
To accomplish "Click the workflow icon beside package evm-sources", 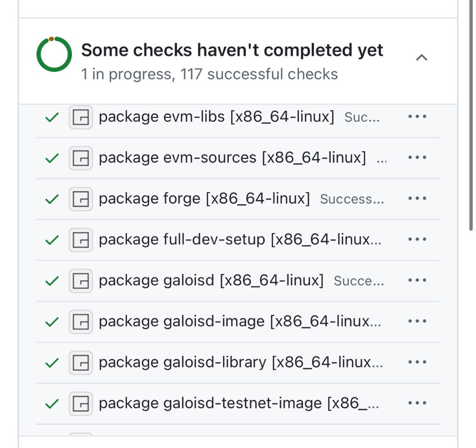I will point(81,158).
